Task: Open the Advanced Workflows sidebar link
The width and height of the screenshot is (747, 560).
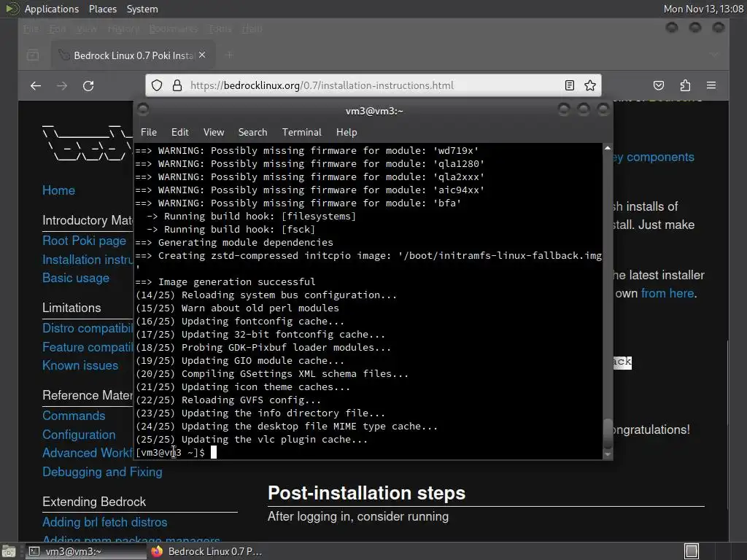Action: coord(88,453)
